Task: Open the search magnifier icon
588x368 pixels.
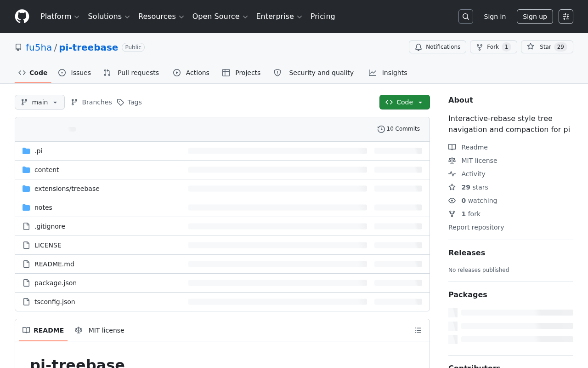Action: [466, 17]
